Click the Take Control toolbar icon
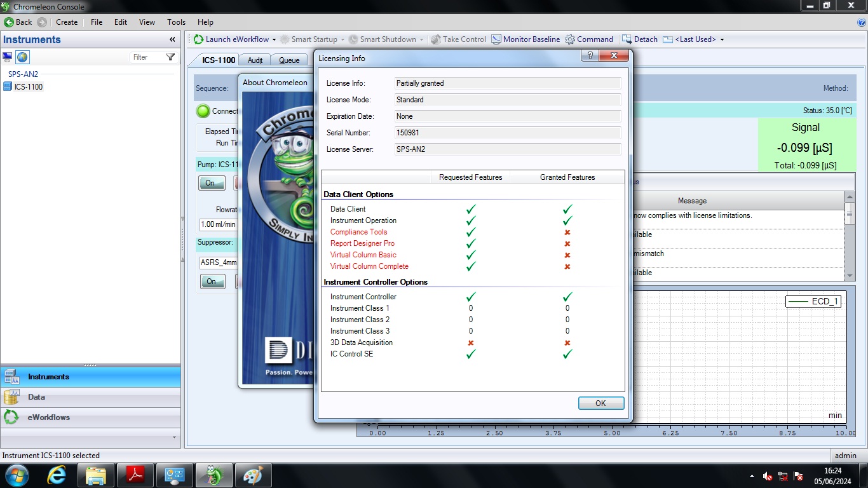Viewport: 868px width, 488px height. (x=436, y=39)
